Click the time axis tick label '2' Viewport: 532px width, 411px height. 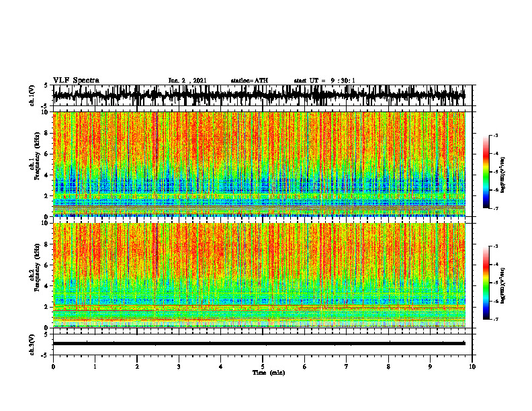click(137, 367)
